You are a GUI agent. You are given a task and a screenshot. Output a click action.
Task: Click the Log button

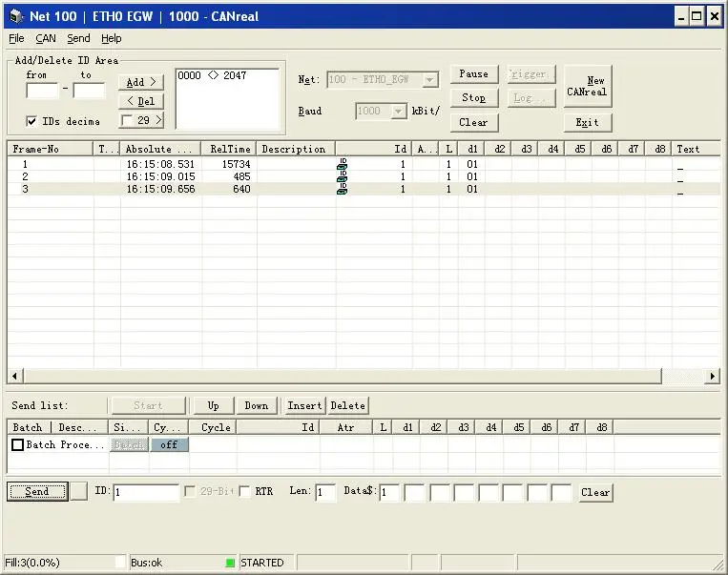(531, 98)
